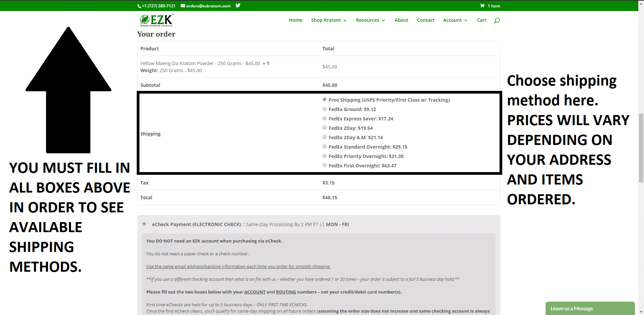Open Leave us a Message chat
Image resolution: width=644 pixels, height=315 pixels.
pos(590,308)
